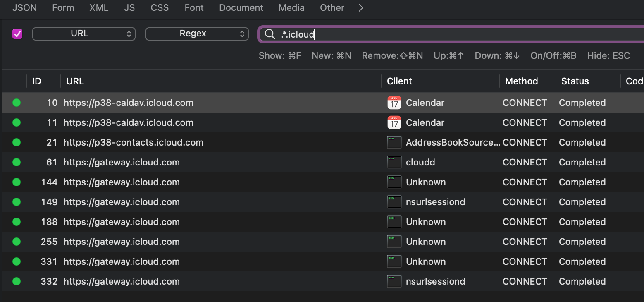This screenshot has width=644, height=302.
Task: Click CONNECT method in row 10
Action: (525, 103)
